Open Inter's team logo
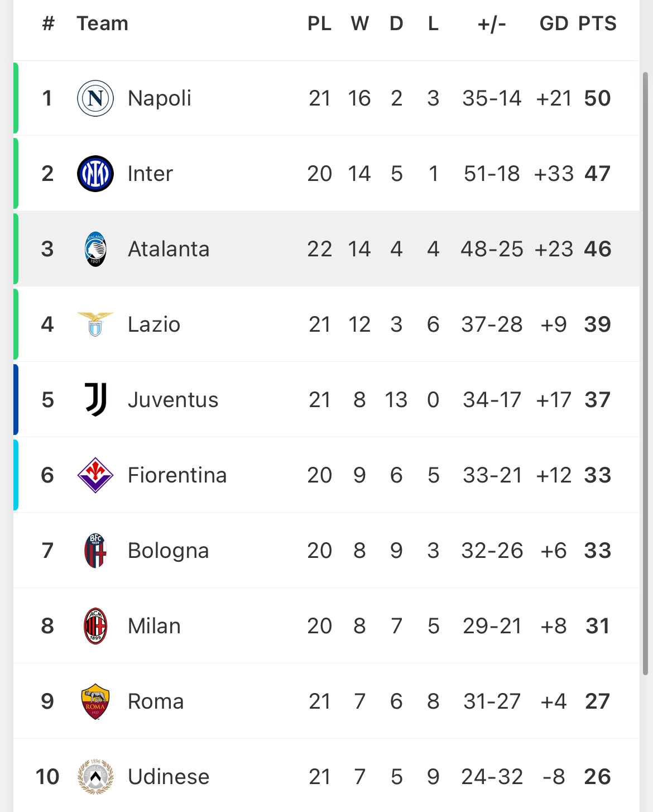Image resolution: width=653 pixels, height=812 pixels. coord(95,174)
